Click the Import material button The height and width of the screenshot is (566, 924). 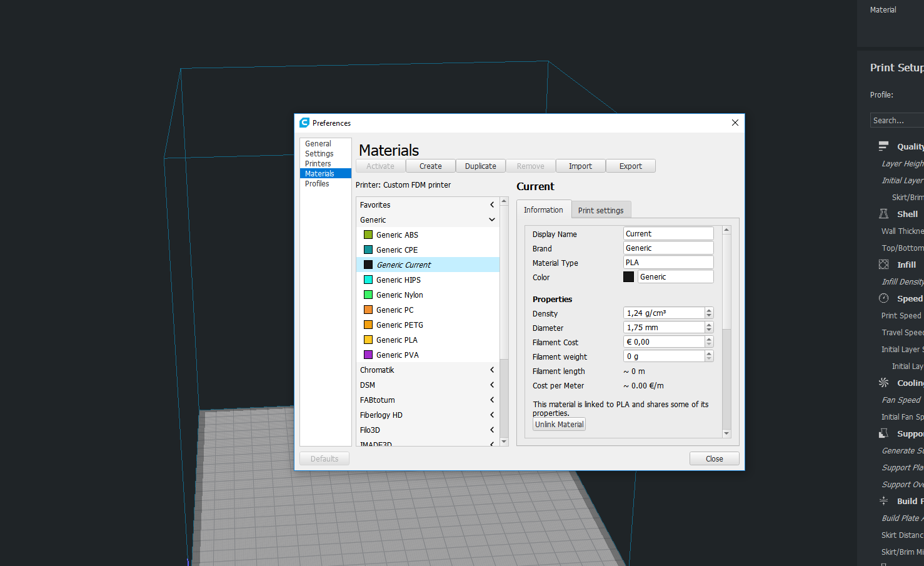(x=580, y=166)
